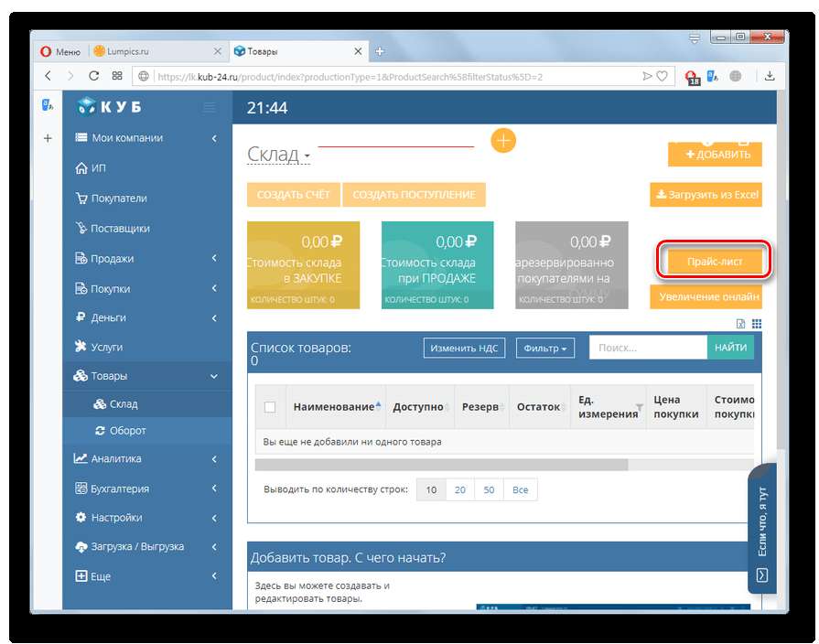Reload the current page
This screenshot has width=819, height=644.
94,76
